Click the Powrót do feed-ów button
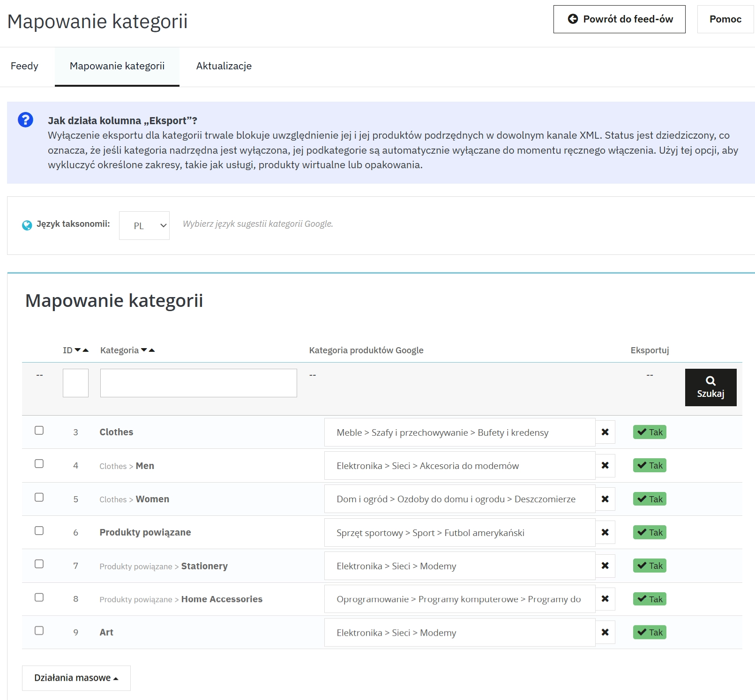755x700 pixels. (619, 19)
